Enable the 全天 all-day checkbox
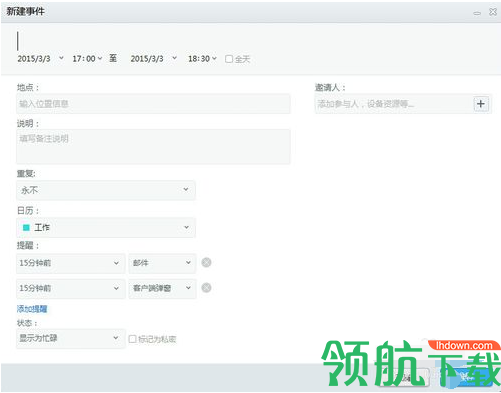This screenshot has height=393, width=501. [229, 59]
